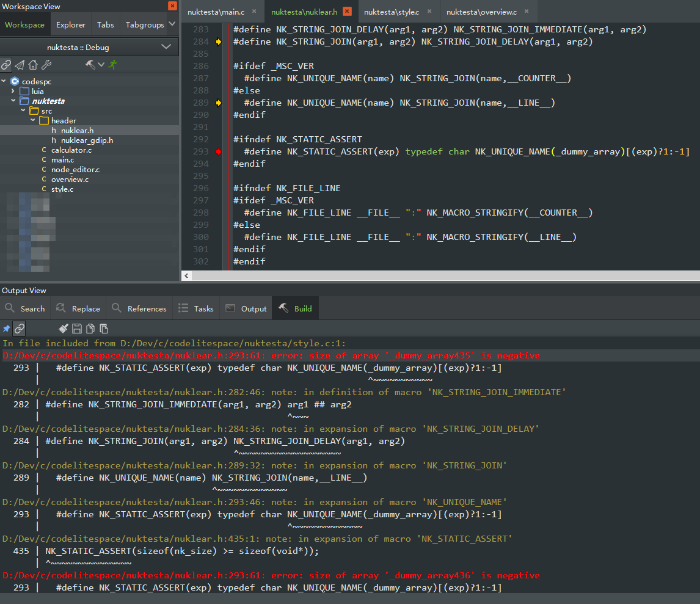This screenshot has height=604, width=700.
Task: Click the Build hammer icon
Action: 90,64
